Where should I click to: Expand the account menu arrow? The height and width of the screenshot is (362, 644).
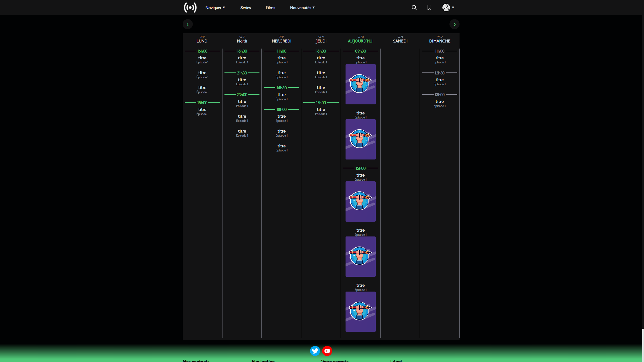(x=453, y=8)
